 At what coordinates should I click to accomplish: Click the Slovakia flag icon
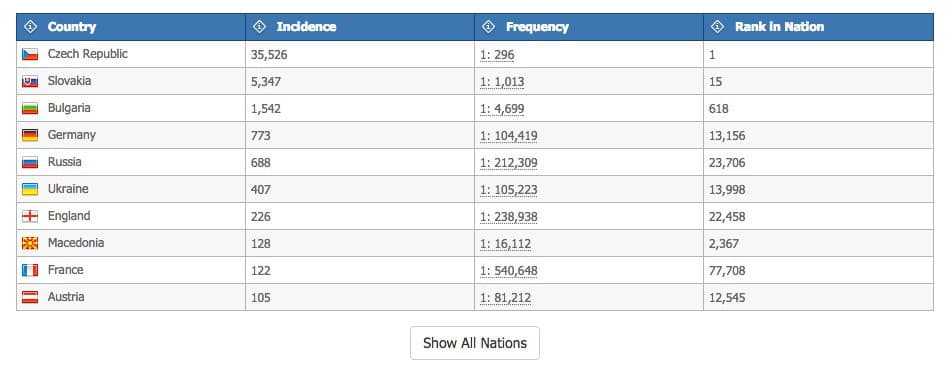pos(30,81)
